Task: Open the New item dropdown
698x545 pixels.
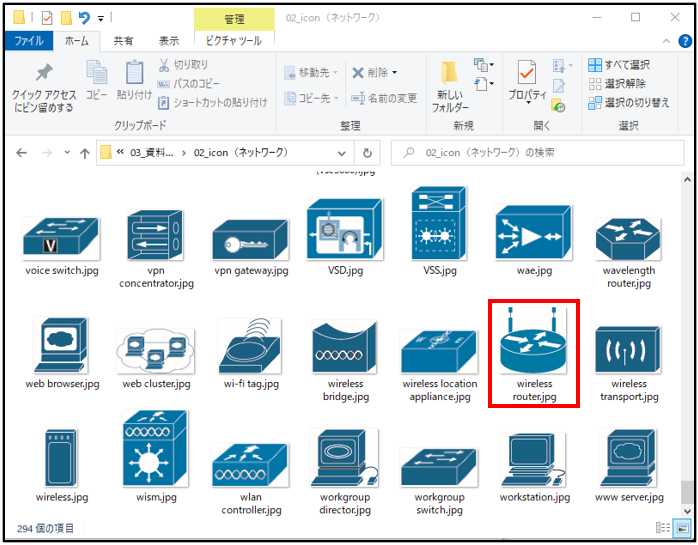Action: 484,65
